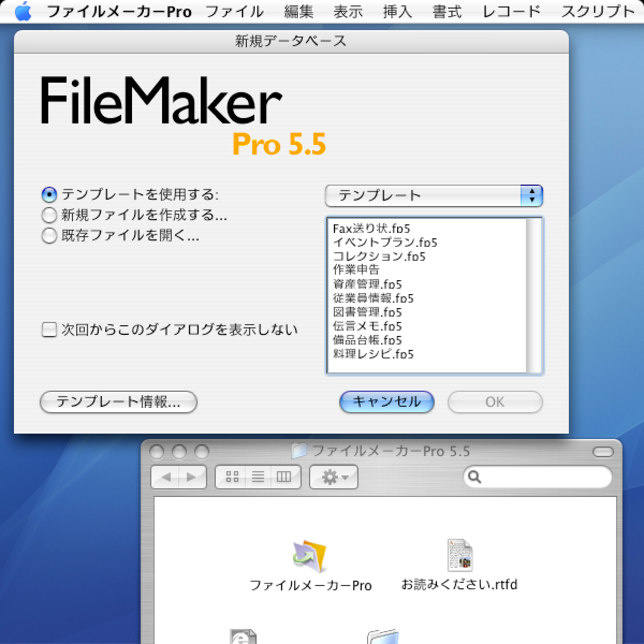Viewport: 644px width, 644px height.
Task: Open the 挿入 menu
Action: (x=397, y=12)
